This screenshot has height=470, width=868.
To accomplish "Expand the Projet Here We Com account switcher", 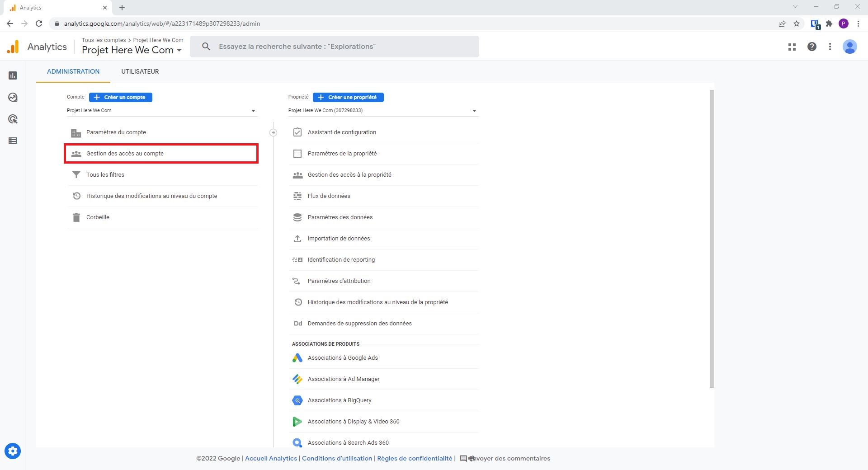I will [x=132, y=50].
